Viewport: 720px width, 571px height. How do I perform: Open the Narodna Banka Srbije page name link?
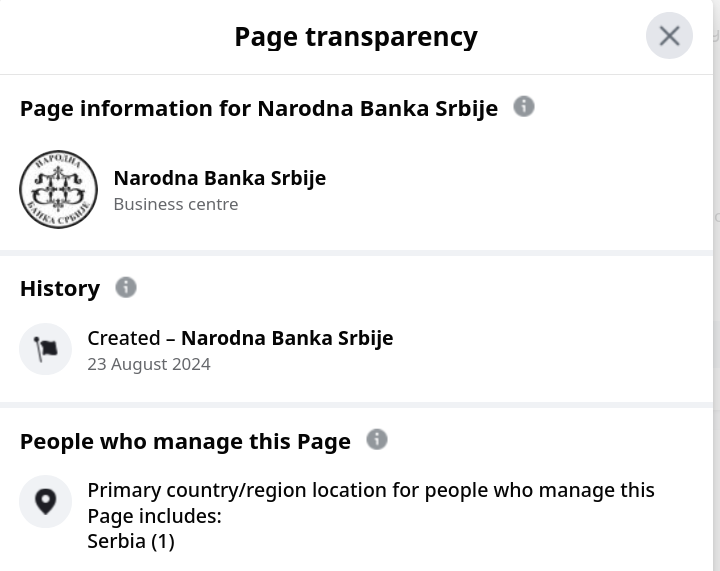coord(219,178)
